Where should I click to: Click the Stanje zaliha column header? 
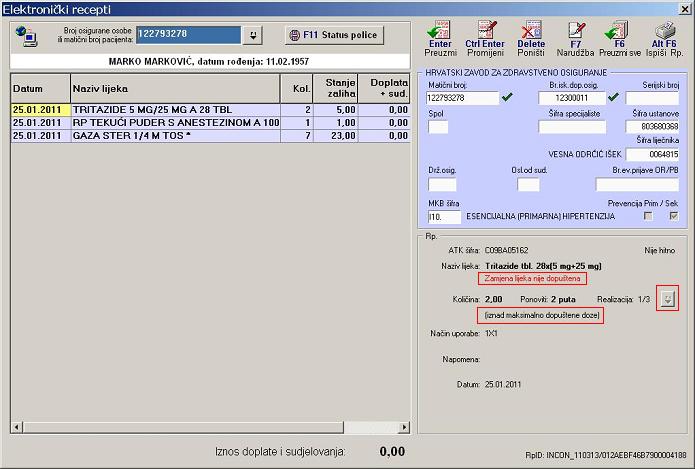pyautogui.click(x=335, y=89)
